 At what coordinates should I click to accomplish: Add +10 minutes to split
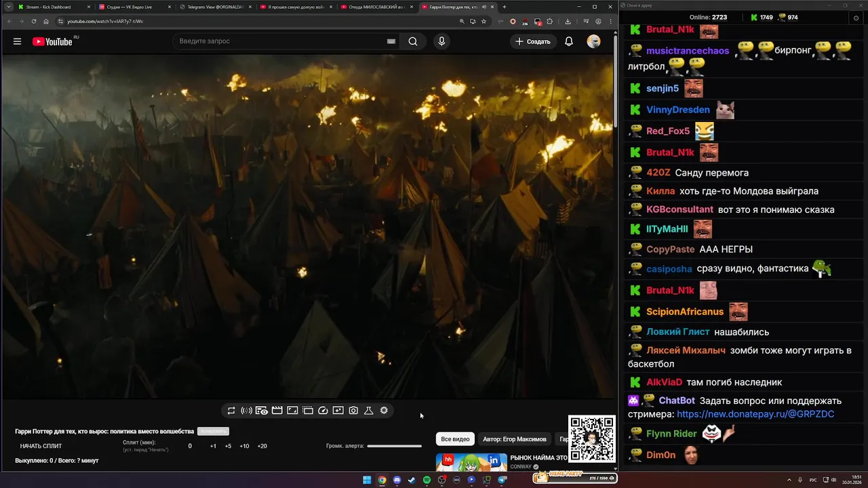pyautogui.click(x=244, y=446)
